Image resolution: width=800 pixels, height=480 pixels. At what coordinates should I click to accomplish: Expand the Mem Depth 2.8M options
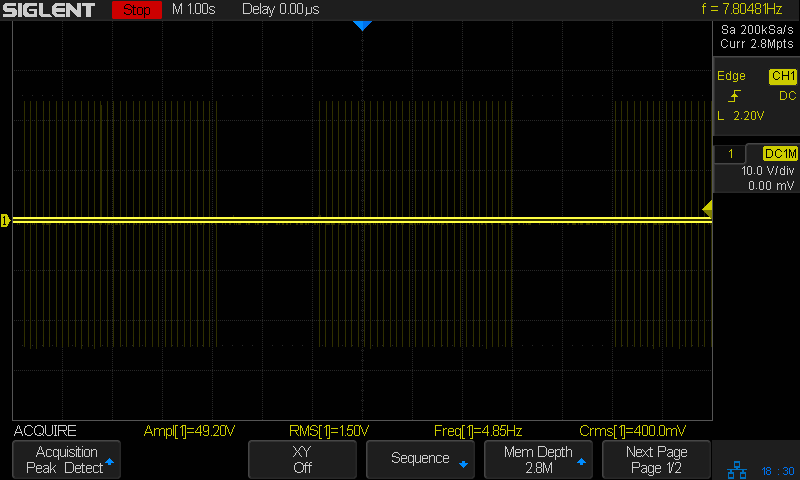tap(538, 459)
